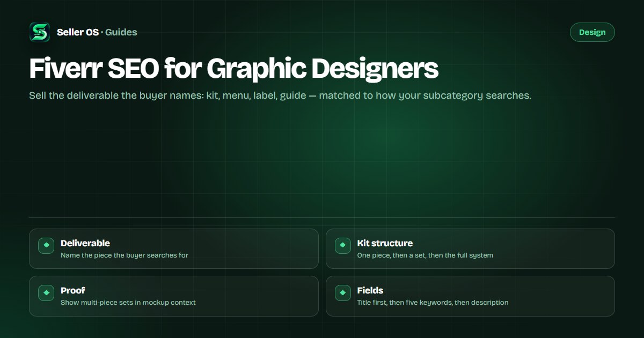644x338 pixels.
Task: Open the Design category badge
Action: tap(592, 32)
